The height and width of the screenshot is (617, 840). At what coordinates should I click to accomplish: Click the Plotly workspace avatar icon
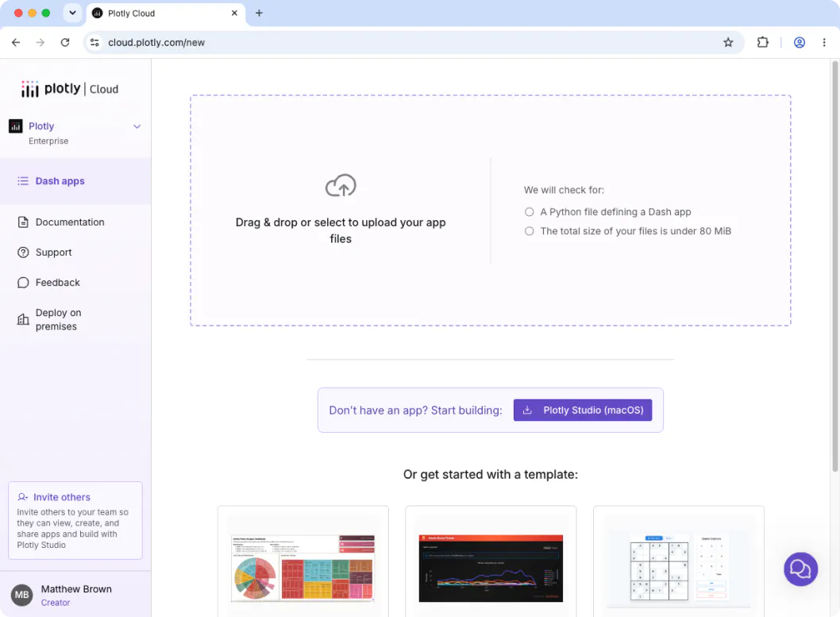tap(16, 126)
